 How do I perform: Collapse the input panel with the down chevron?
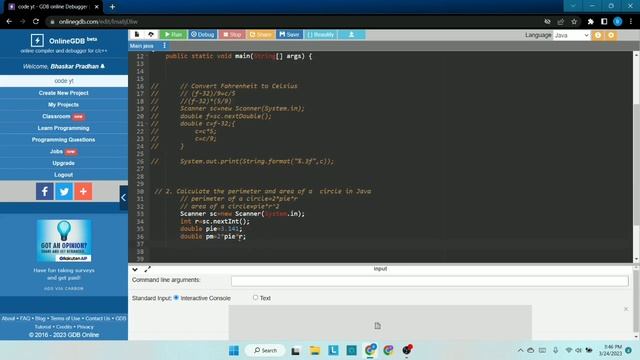(135, 269)
